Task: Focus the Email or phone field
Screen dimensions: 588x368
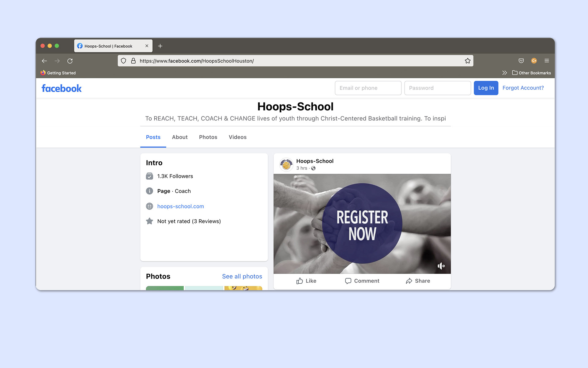Action: click(x=368, y=88)
